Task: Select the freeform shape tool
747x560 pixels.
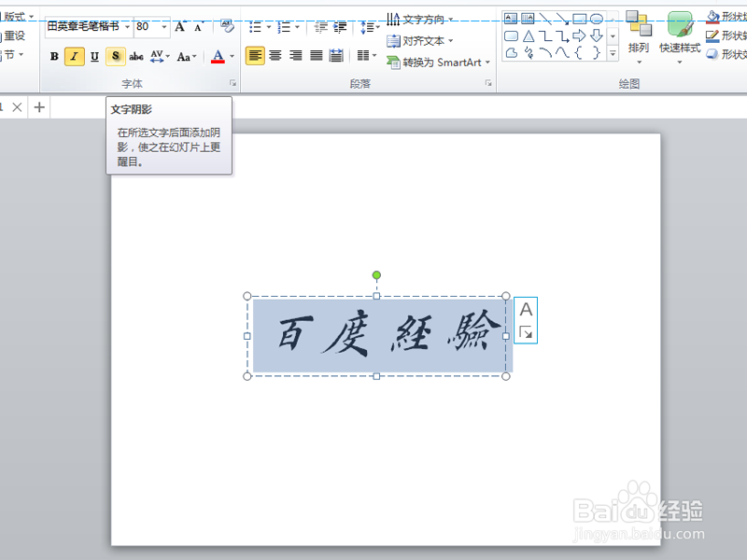Action: point(511,53)
